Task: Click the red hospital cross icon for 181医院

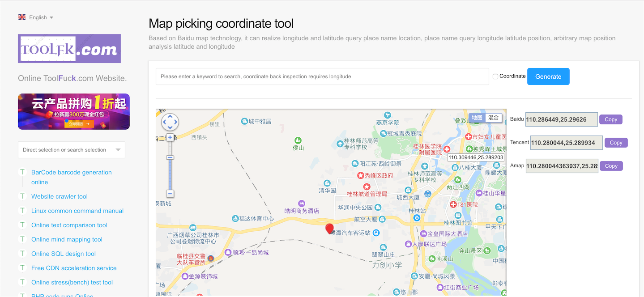Action: [453, 204]
